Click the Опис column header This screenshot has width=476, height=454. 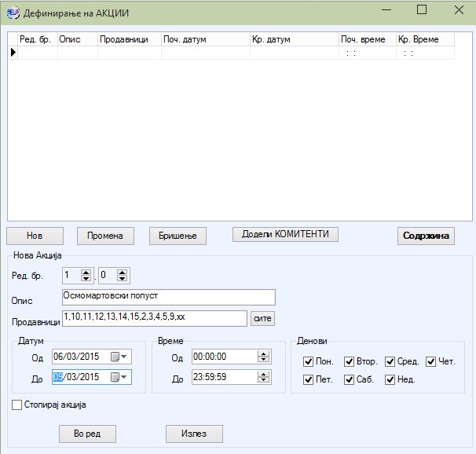tap(78, 39)
